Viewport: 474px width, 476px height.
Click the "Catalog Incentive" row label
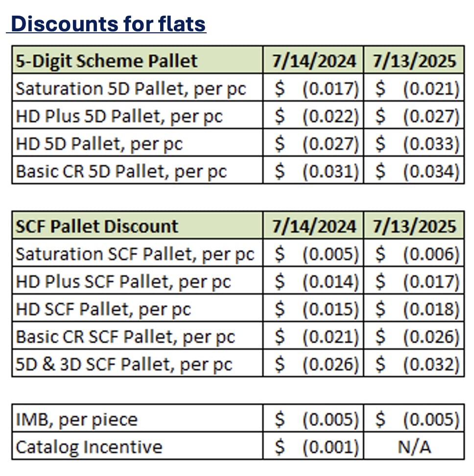89,447
